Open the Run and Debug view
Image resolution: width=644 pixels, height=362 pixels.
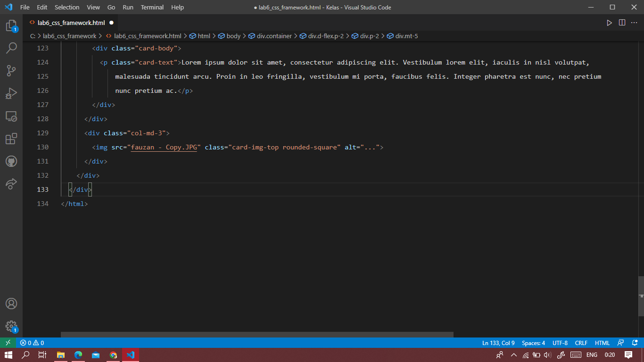[11, 93]
